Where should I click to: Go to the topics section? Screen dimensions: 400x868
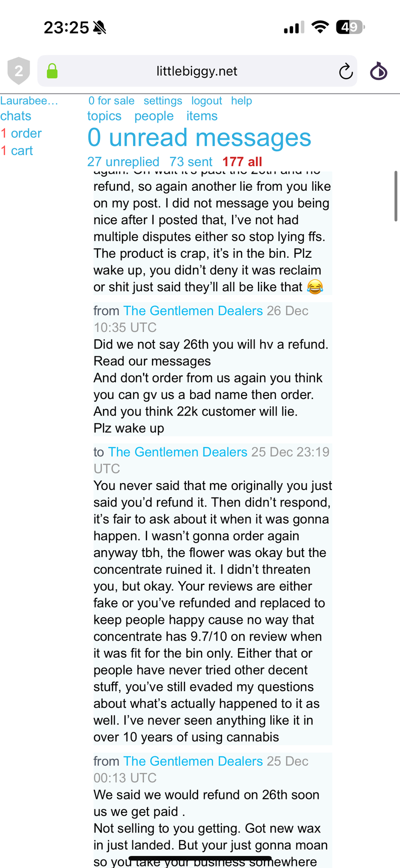coord(104,116)
